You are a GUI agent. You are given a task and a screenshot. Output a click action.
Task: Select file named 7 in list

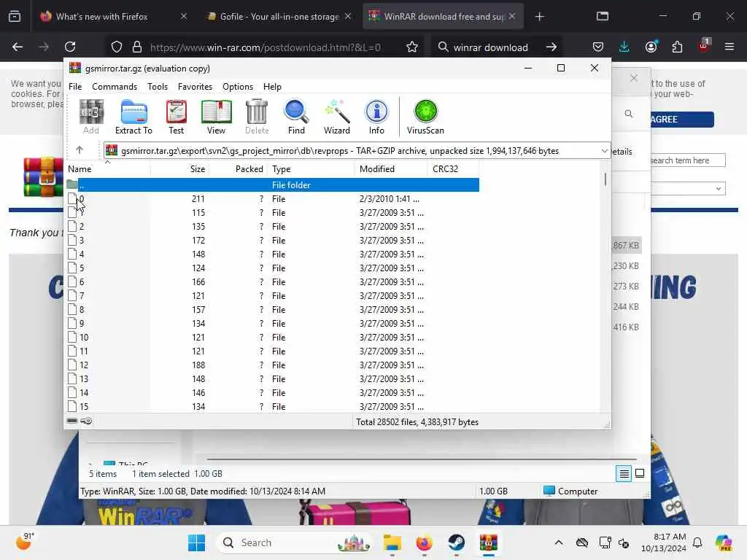(273, 296)
